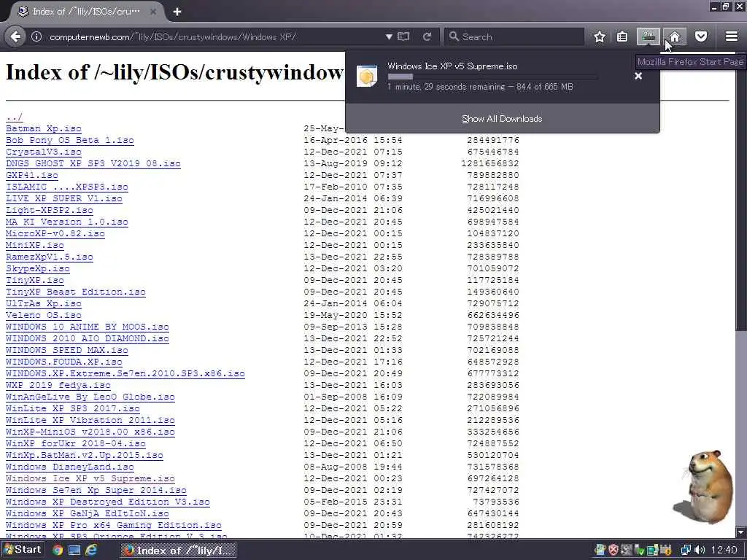Open the parent directory ../ link

[14, 117]
